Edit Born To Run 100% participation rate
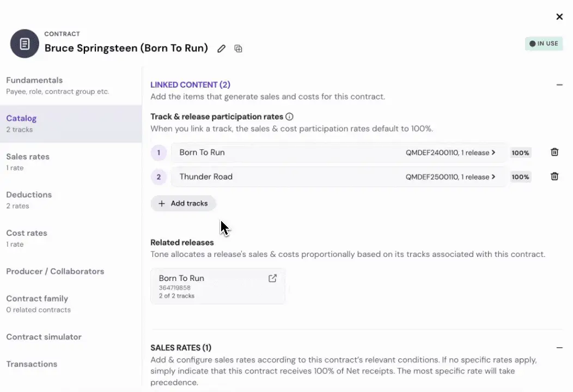573x392 pixels. 520,152
